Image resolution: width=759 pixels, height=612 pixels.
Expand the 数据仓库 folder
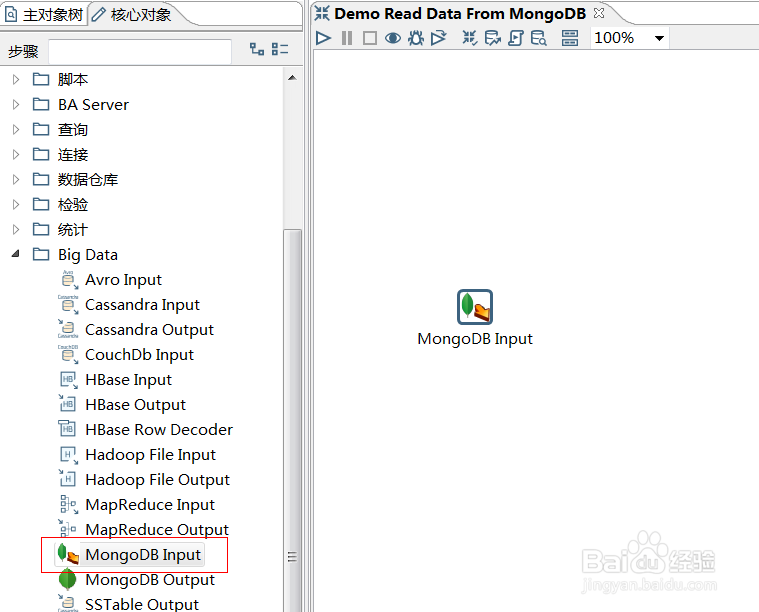point(16,180)
